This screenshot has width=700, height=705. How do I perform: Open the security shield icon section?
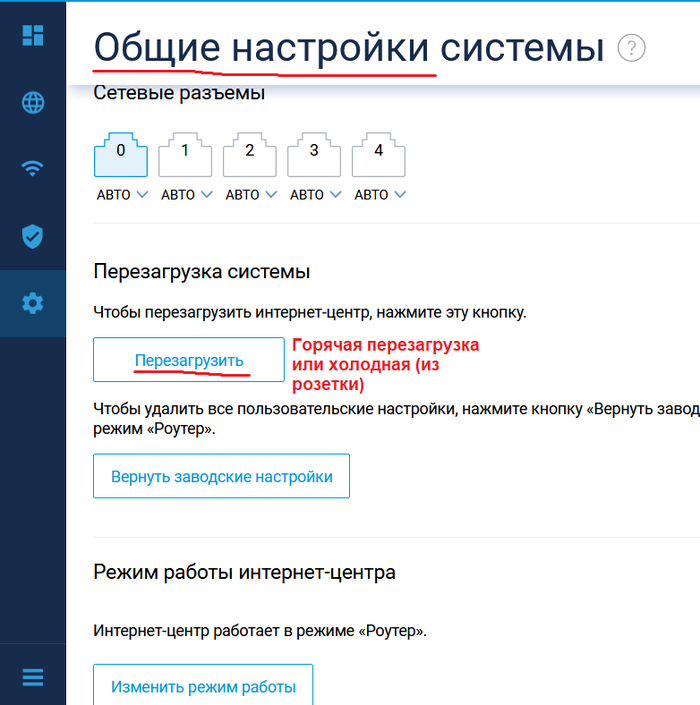[33, 236]
